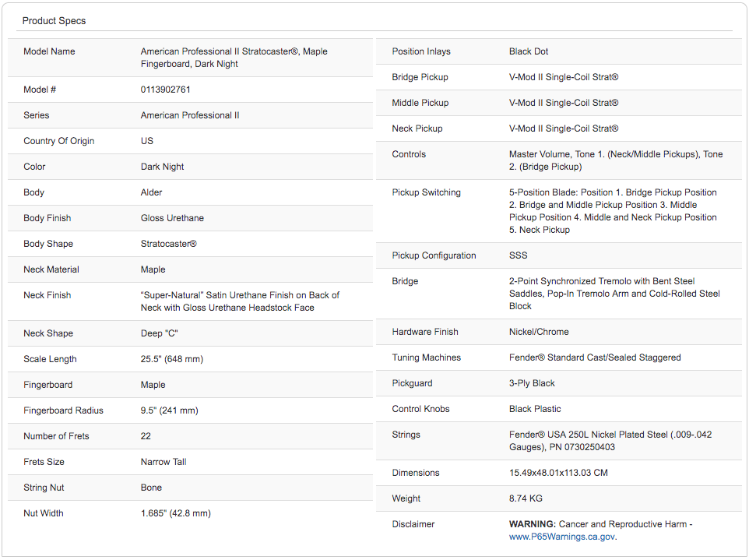
Task: Click the Dark Night color value
Action: click(x=162, y=167)
